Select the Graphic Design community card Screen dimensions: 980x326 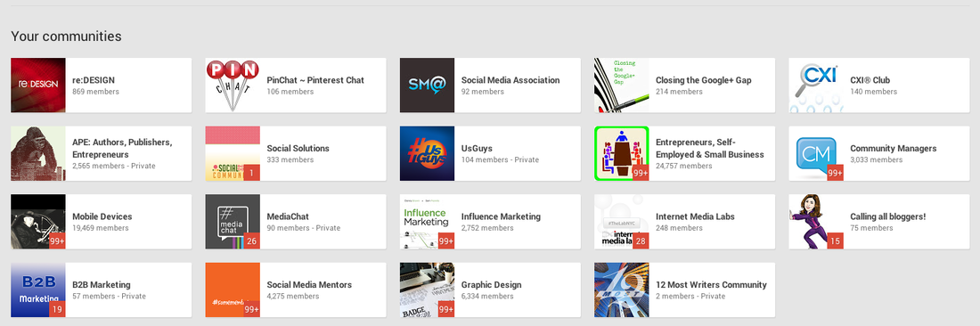coord(490,289)
